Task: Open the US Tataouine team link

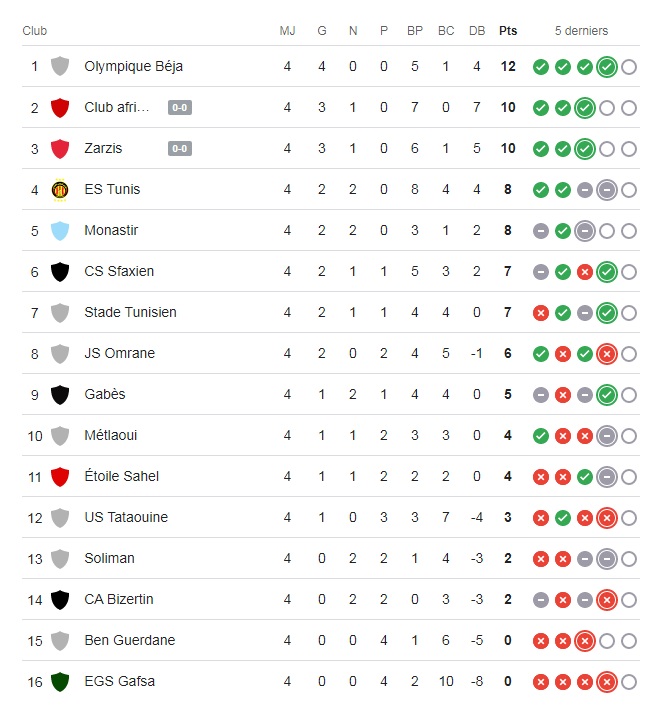Action: coord(126,517)
